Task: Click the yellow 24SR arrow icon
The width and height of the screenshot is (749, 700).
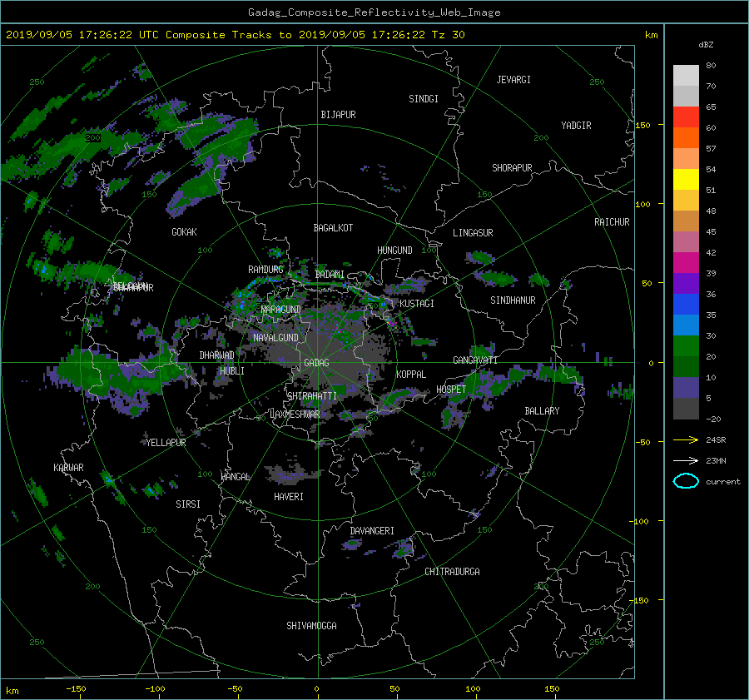Action: pos(686,439)
